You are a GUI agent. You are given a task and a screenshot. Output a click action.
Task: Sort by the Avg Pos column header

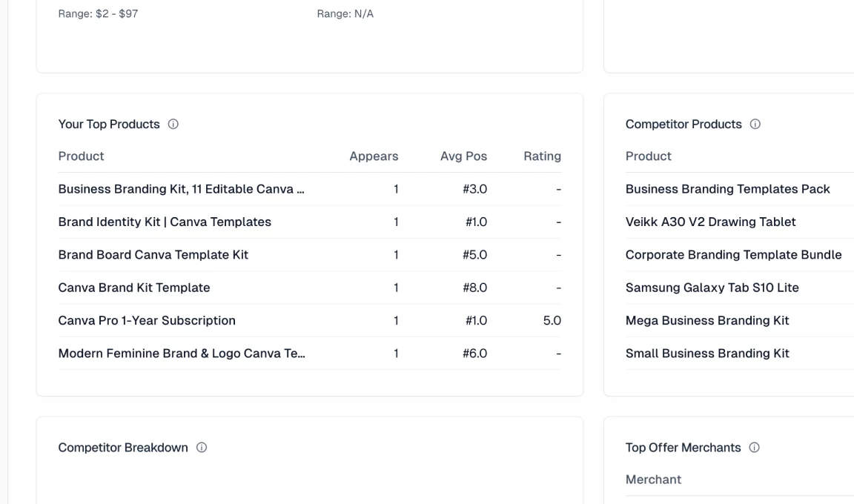464,156
